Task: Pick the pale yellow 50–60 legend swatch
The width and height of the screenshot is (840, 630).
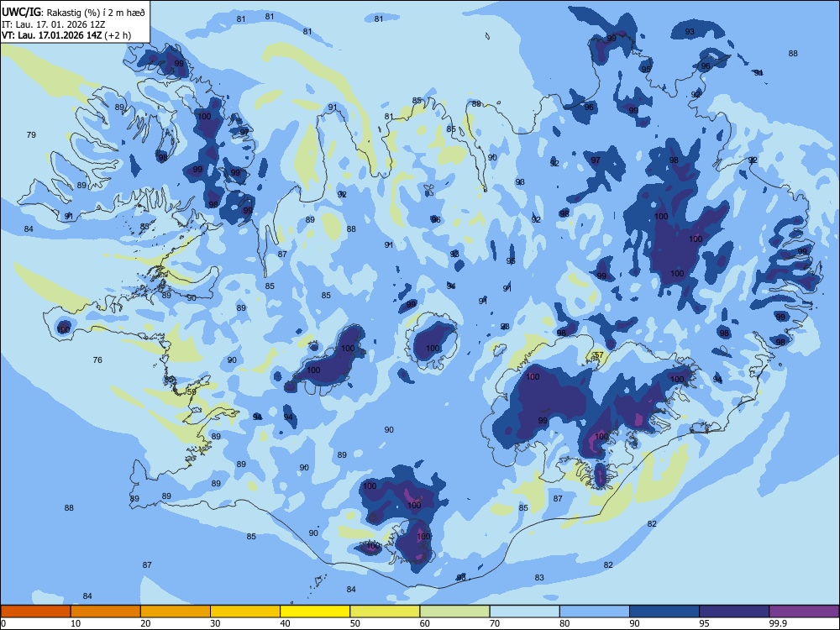Action: [x=385, y=612]
